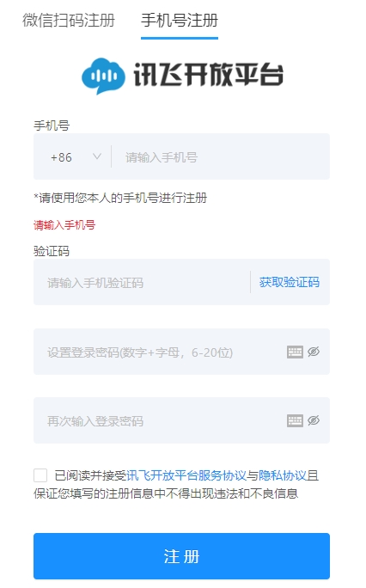The image size is (366, 588).
Task: Focus the 请输入手机验证码 input field
Action: [142, 282]
